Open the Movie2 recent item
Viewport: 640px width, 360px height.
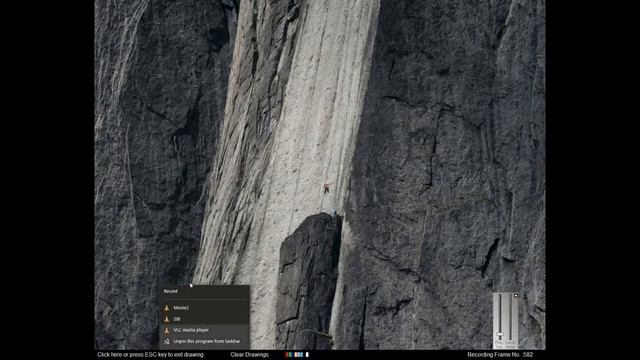pos(204,307)
